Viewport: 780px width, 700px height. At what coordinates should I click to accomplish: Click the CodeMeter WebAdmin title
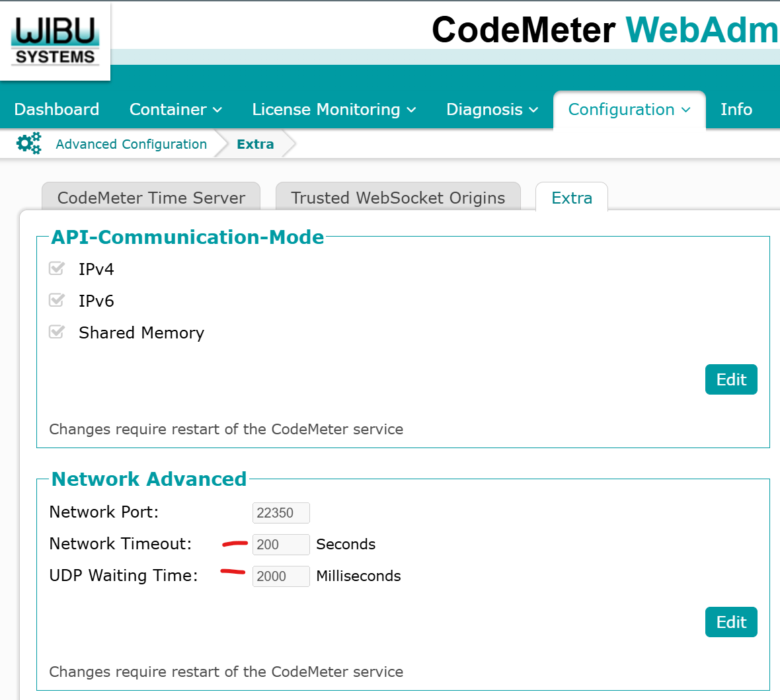(605, 30)
